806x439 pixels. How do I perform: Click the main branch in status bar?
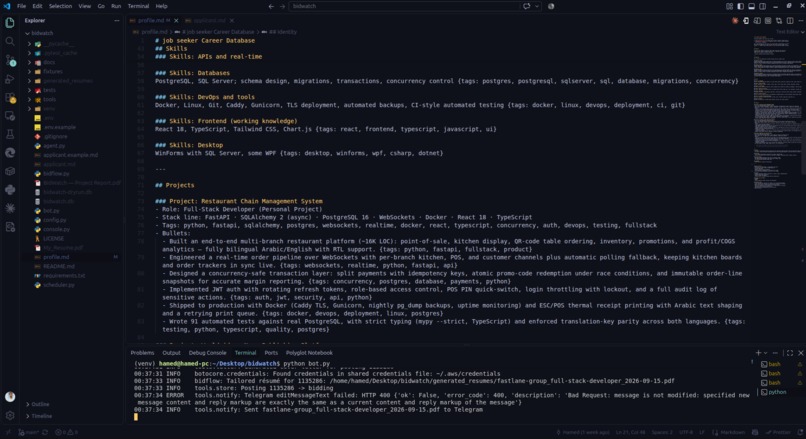coord(28,432)
